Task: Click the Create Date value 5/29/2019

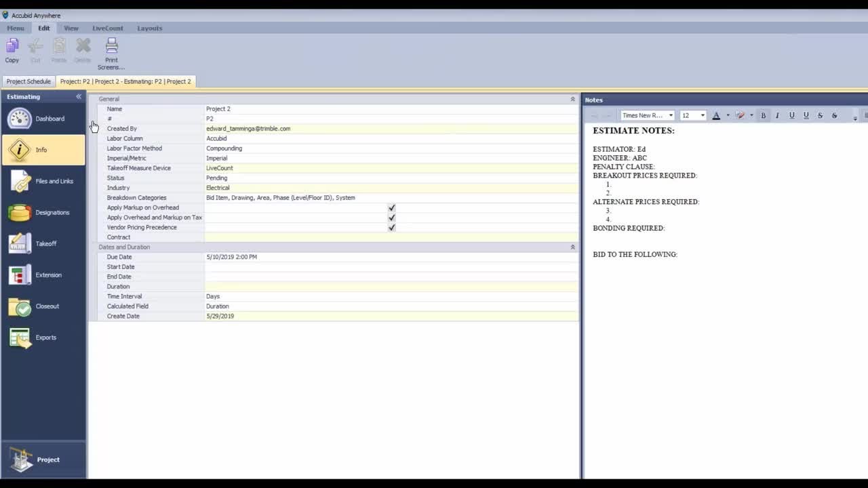Action: click(391, 316)
